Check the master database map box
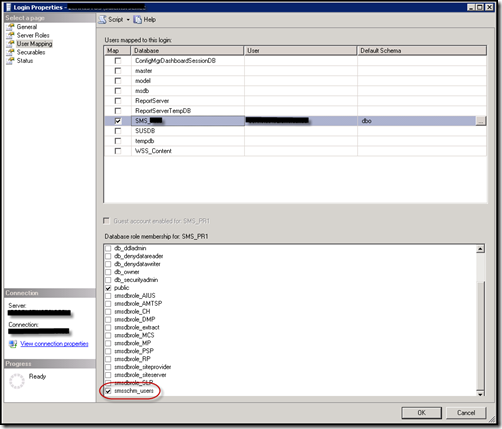The image size is (502, 429). tap(118, 71)
